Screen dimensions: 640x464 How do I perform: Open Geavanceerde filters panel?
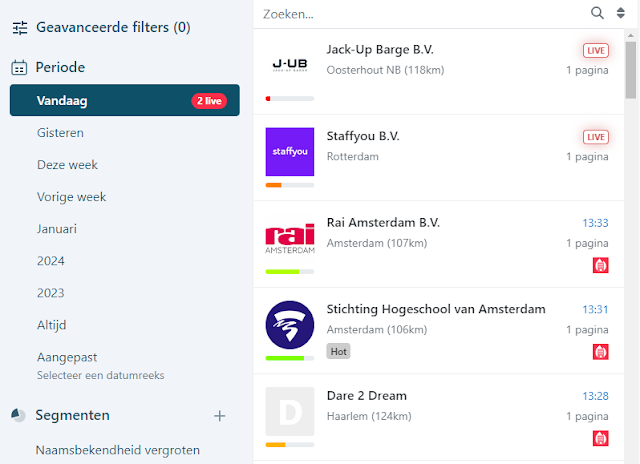pyautogui.click(x=112, y=28)
